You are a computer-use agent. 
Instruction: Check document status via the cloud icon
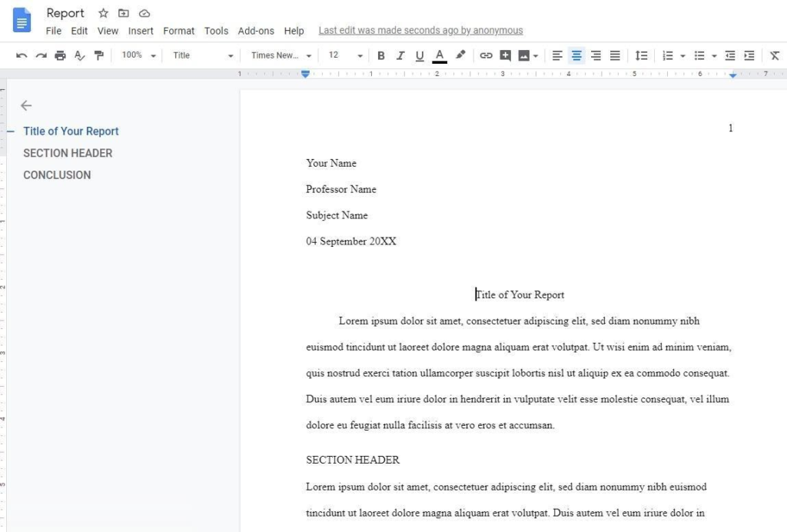tap(144, 13)
